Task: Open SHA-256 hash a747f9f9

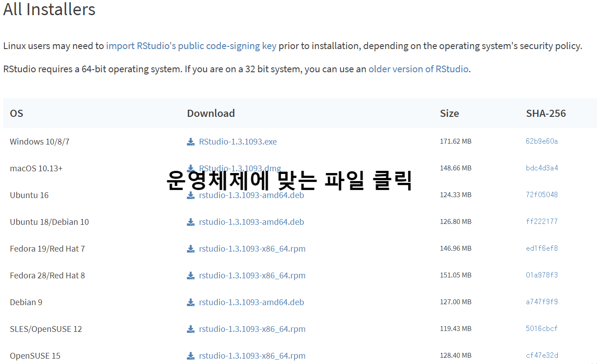Action: [542, 302]
